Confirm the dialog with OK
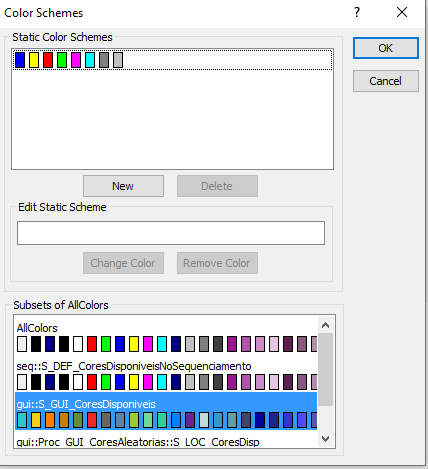 coord(386,48)
